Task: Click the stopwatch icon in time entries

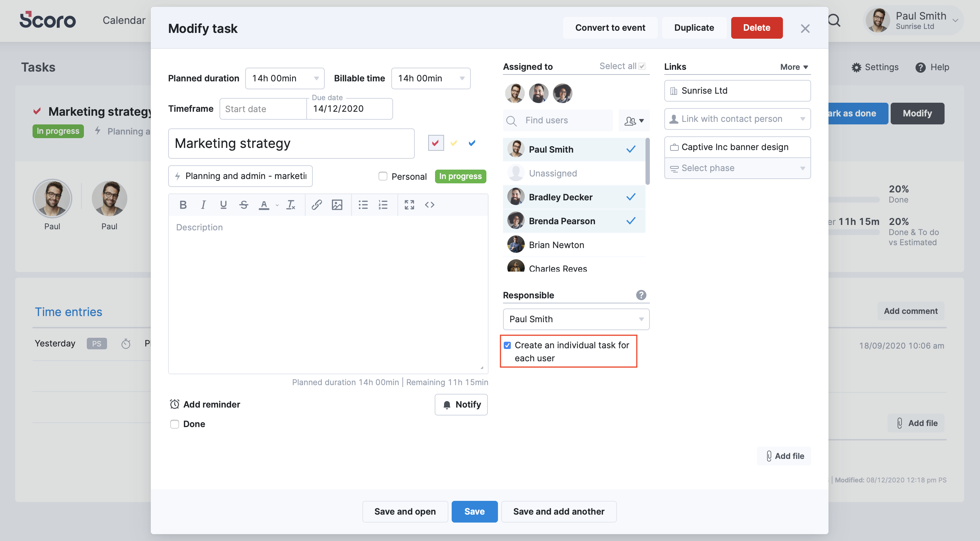Action: coord(125,344)
